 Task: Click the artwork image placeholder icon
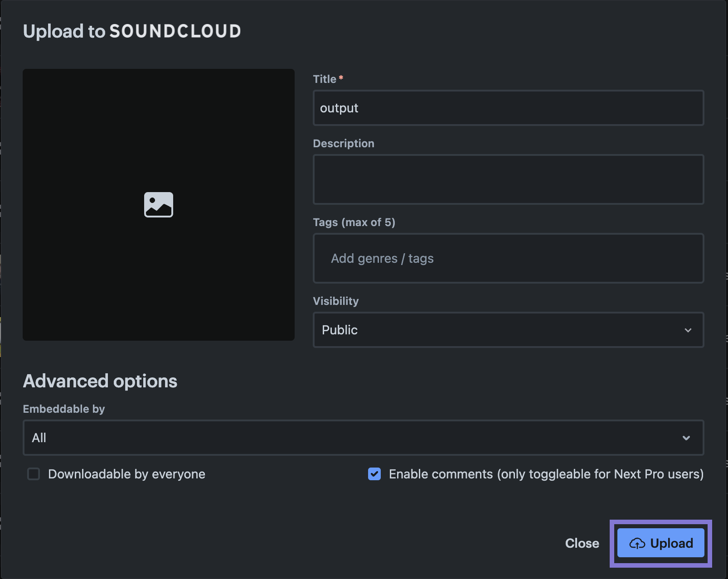coord(159,205)
